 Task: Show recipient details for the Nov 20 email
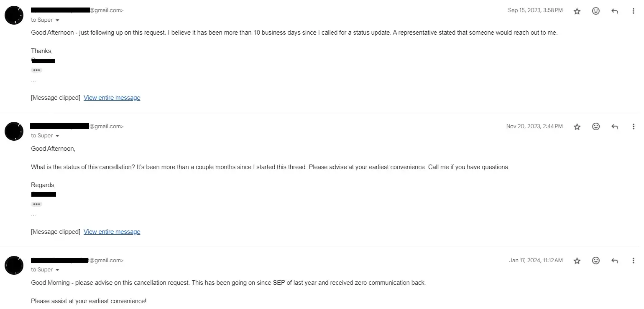(57, 136)
